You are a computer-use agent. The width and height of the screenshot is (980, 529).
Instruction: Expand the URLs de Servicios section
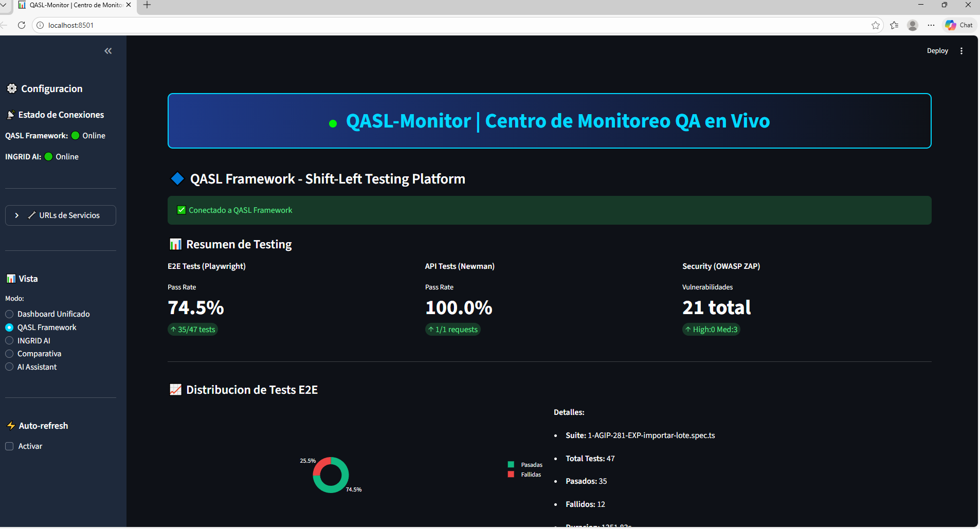coord(60,215)
